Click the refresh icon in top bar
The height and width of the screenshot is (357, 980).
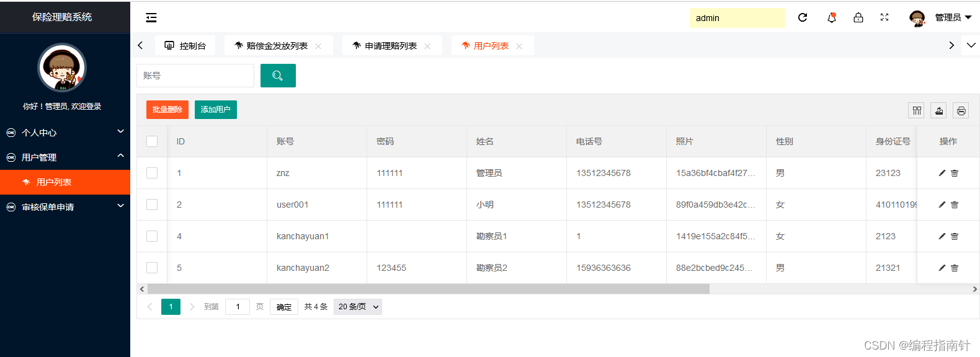click(x=803, y=17)
